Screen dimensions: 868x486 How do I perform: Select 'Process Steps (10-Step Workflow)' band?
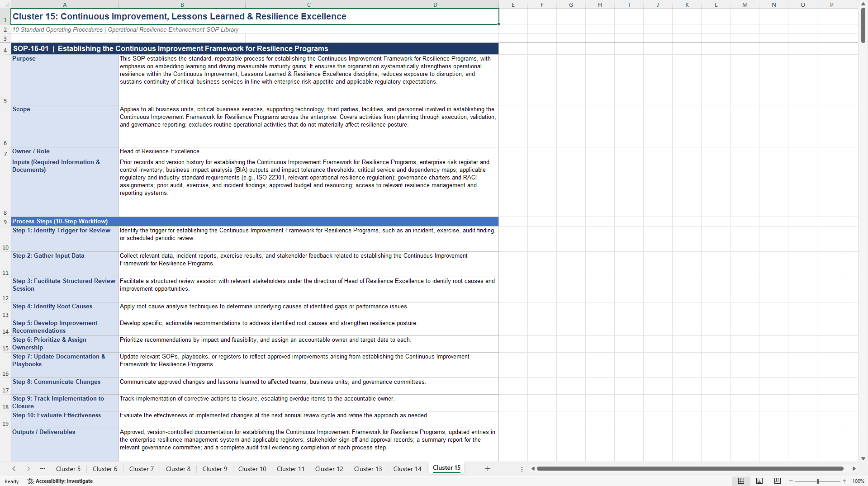[x=255, y=222]
